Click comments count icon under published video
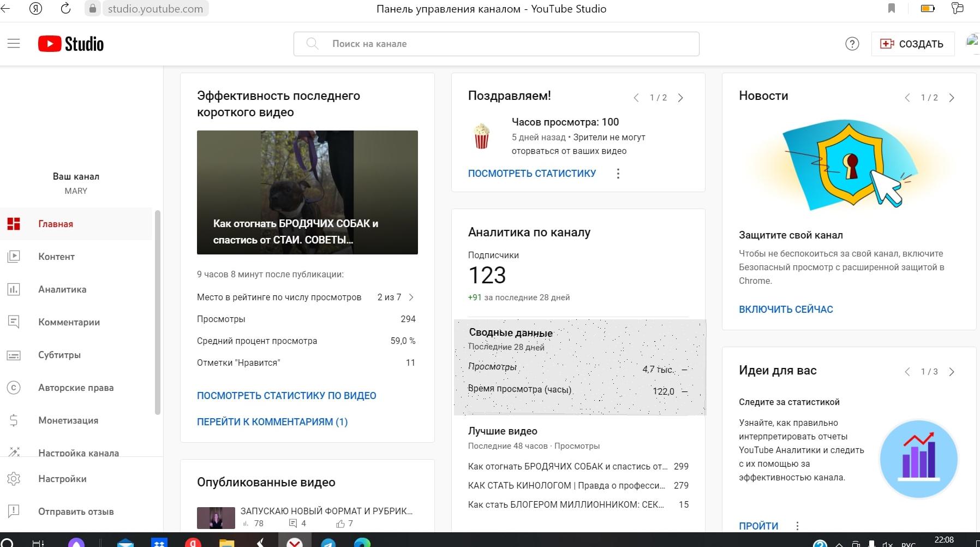 pyautogui.click(x=293, y=524)
